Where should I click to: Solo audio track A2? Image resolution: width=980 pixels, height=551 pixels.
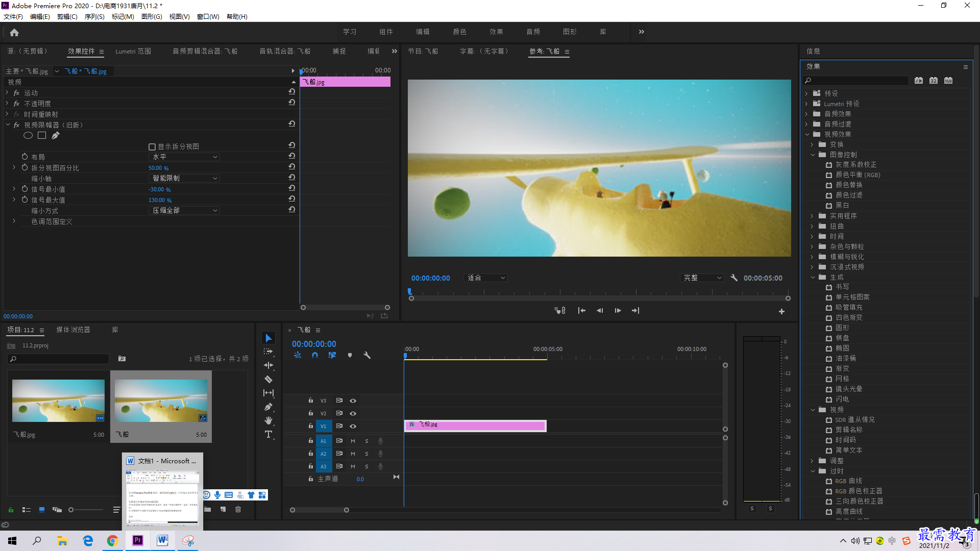(x=366, y=454)
